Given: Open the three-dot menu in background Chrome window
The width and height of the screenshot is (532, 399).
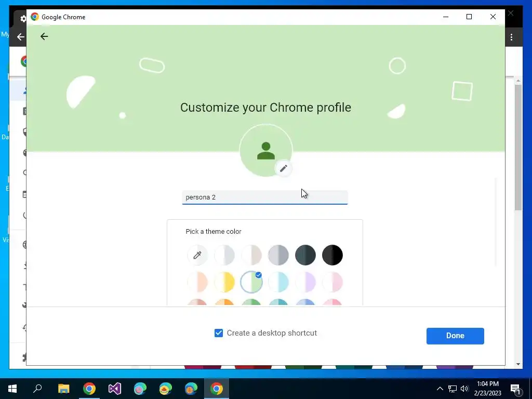Looking at the screenshot, I should coord(512,37).
